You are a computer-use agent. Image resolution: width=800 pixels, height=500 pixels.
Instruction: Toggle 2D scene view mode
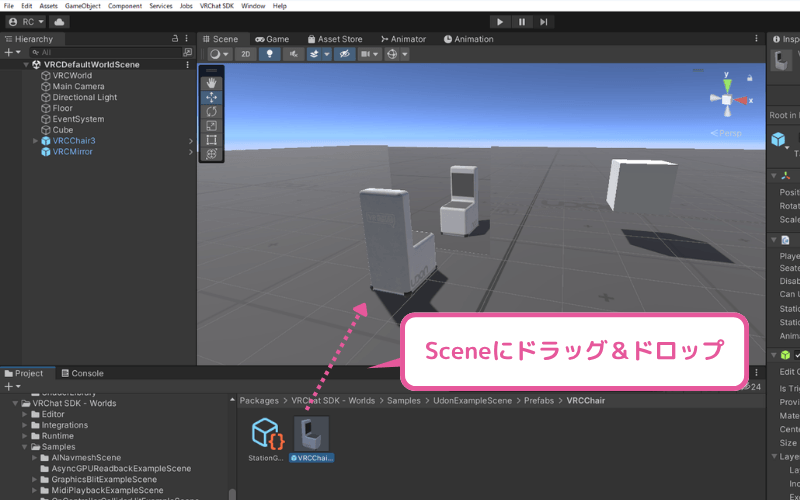(245, 54)
